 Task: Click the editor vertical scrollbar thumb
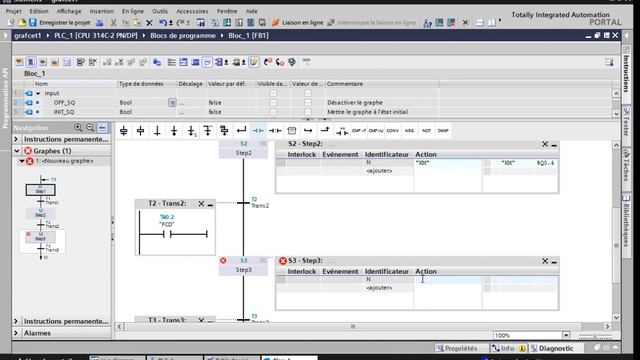pos(616,245)
